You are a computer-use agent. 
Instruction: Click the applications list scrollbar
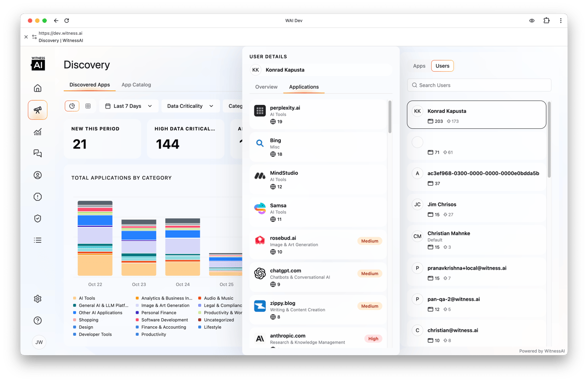pos(390,117)
